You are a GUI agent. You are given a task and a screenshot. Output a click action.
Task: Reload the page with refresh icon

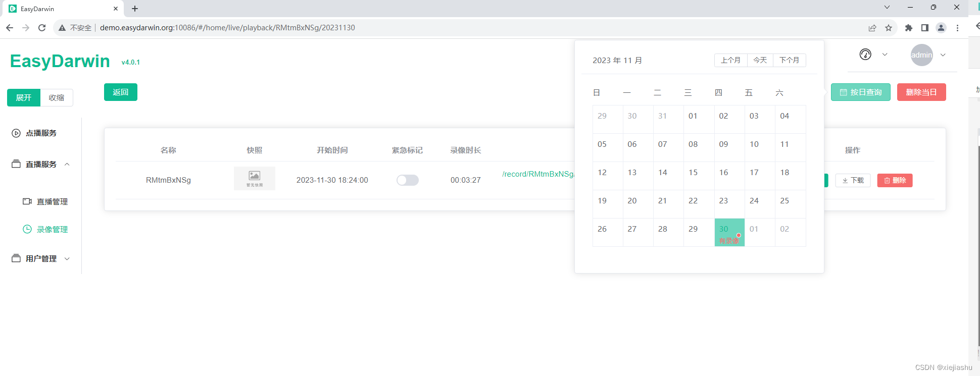click(42, 28)
